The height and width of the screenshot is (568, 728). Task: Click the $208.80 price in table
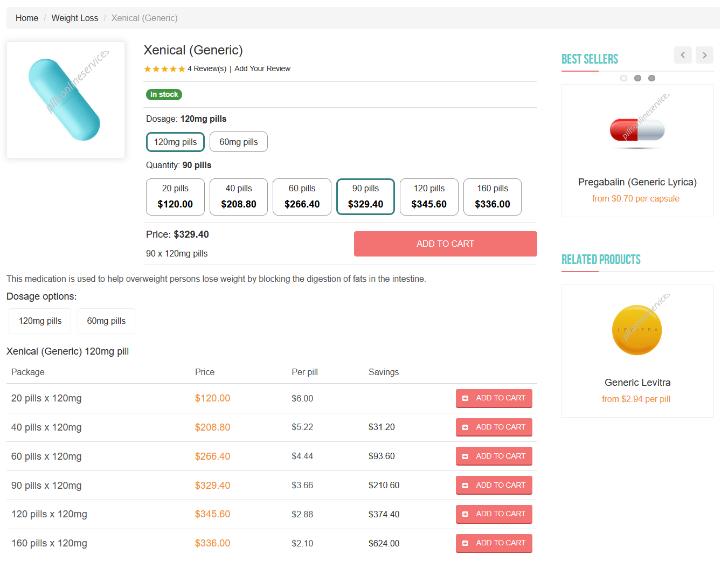212,427
